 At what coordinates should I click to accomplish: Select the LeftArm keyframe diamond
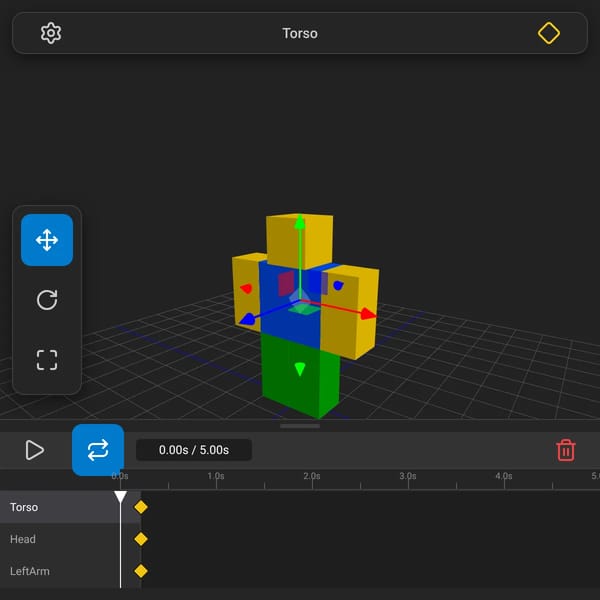pyautogui.click(x=141, y=571)
